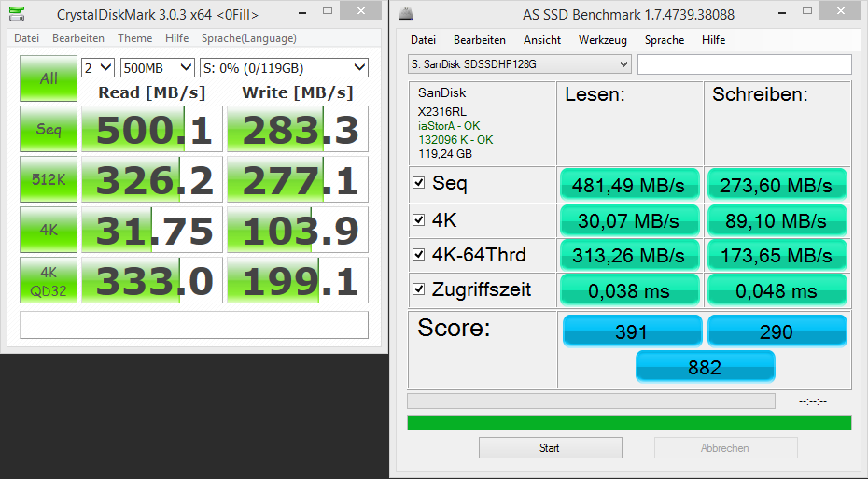Click the comment text box in CrystalDiskMark
Image resolution: width=868 pixels, height=479 pixels.
pos(194,325)
